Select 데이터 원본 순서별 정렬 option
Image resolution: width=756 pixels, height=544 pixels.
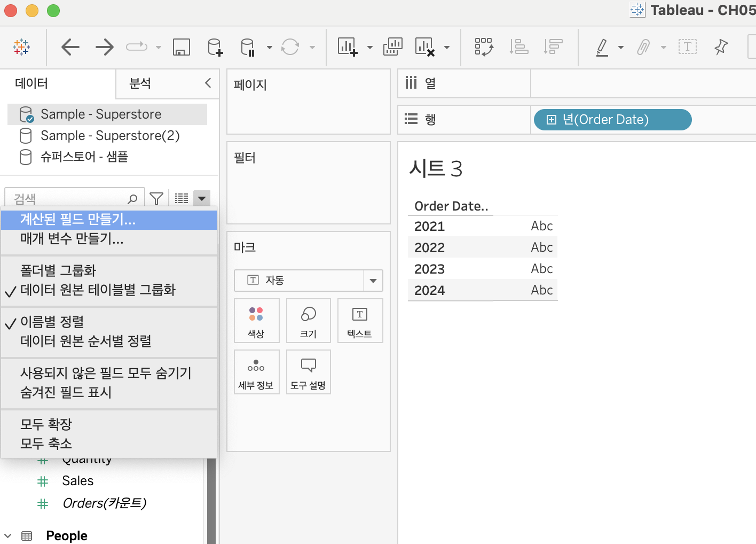[x=109, y=341]
